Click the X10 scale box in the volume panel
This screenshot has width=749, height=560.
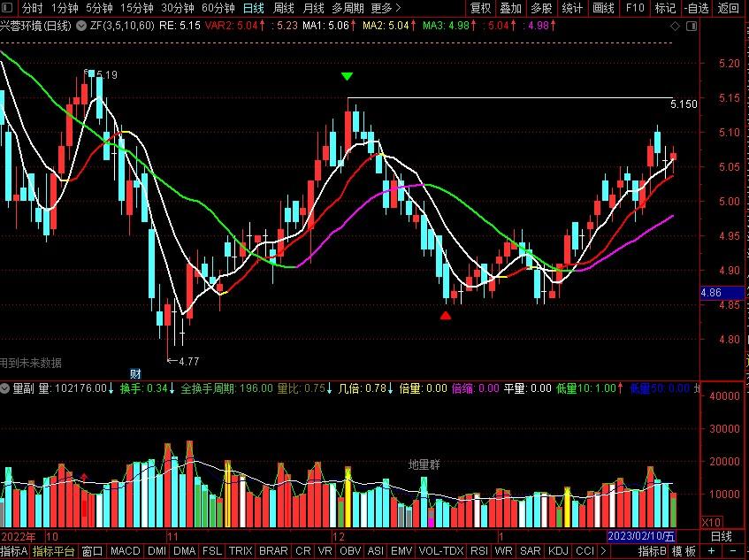click(x=711, y=522)
